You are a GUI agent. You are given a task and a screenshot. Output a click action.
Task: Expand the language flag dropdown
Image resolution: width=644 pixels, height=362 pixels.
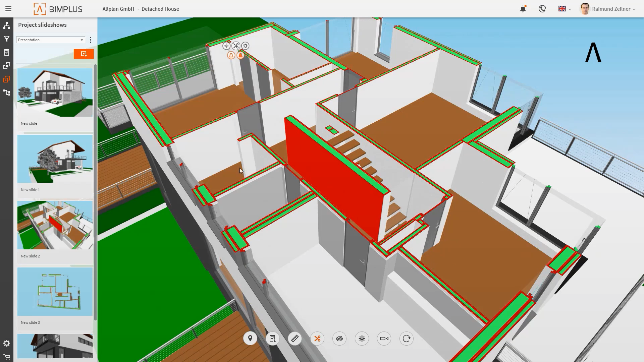point(565,9)
